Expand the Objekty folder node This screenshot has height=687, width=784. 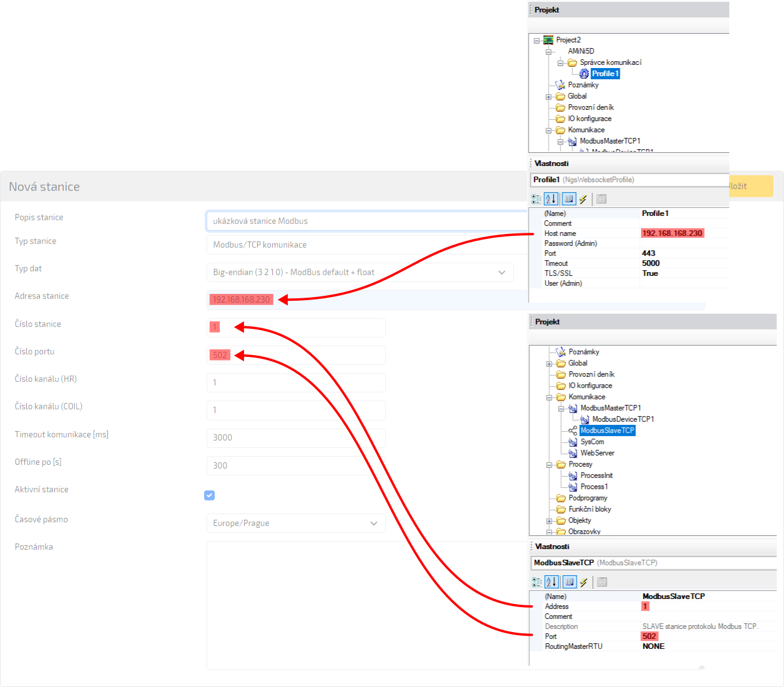[x=549, y=521]
